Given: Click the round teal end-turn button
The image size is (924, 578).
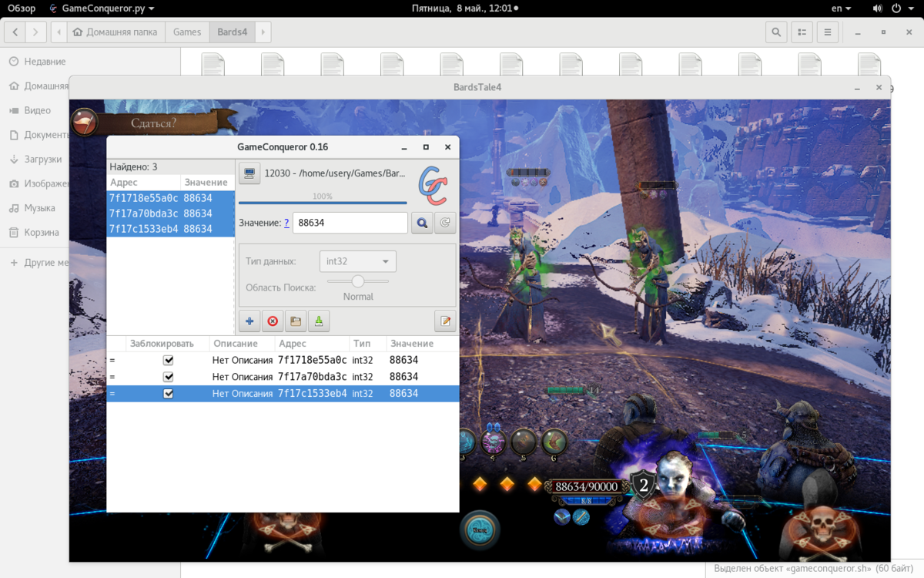Looking at the screenshot, I should (480, 530).
